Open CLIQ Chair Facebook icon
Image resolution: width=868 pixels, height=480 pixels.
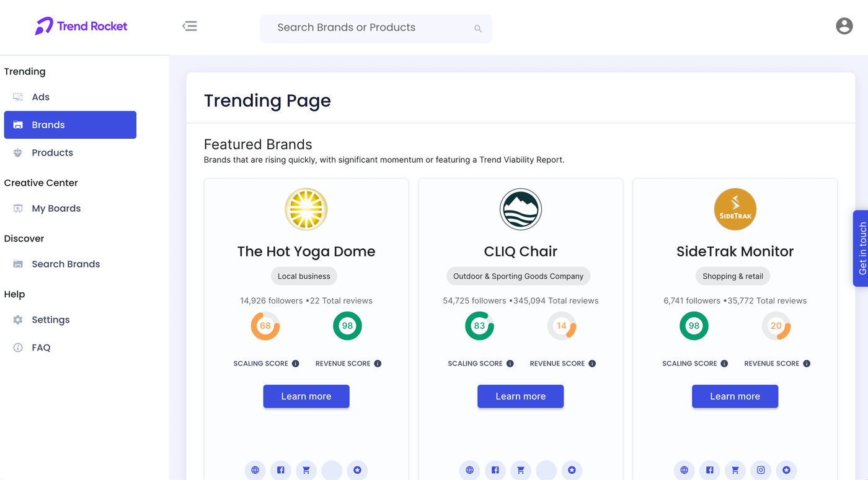tap(495, 470)
